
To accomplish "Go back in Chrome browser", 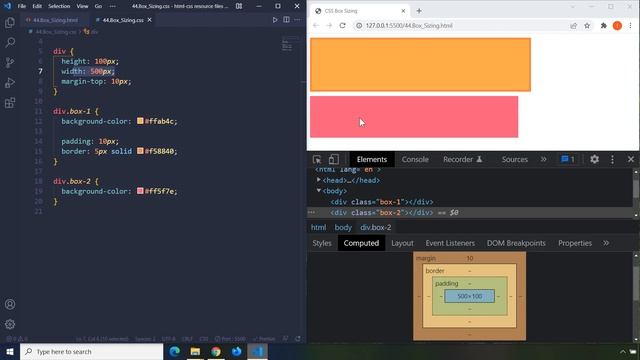I will pos(316,25).
